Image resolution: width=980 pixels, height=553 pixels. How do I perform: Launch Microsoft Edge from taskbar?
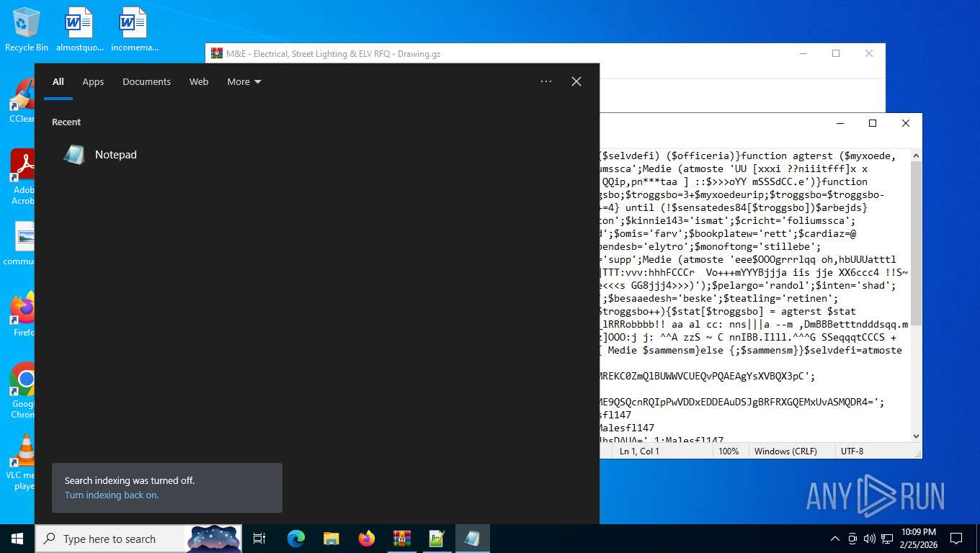coord(295,539)
